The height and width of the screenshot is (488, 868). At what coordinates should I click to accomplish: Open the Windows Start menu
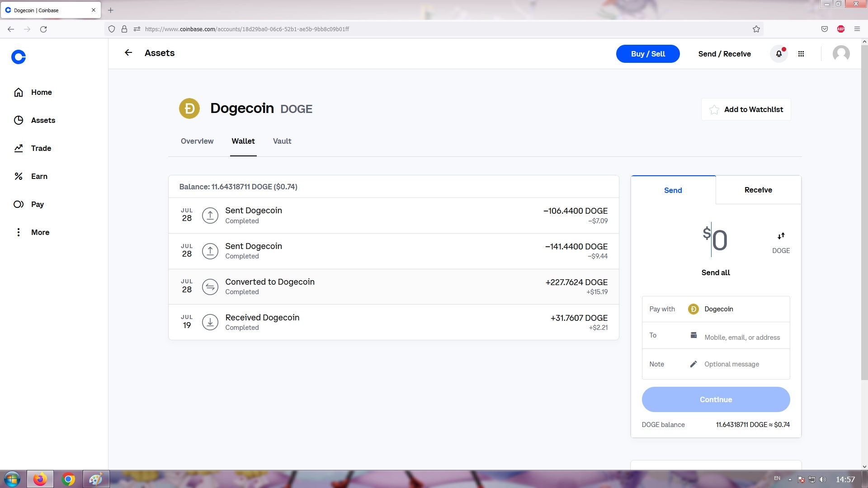[12, 479]
